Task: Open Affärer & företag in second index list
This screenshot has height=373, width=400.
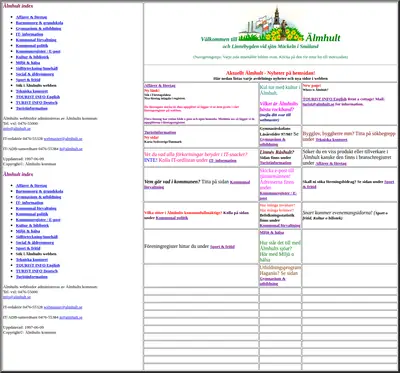Action: [31, 185]
